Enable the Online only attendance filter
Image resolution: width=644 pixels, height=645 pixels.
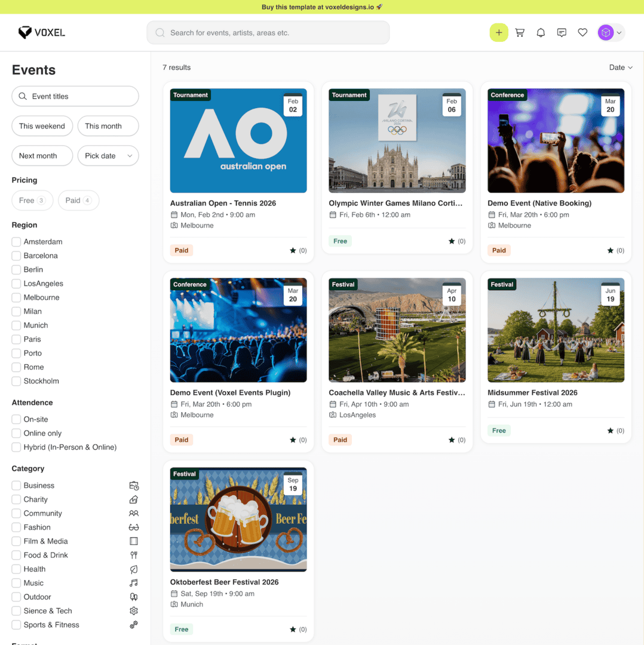(17, 434)
